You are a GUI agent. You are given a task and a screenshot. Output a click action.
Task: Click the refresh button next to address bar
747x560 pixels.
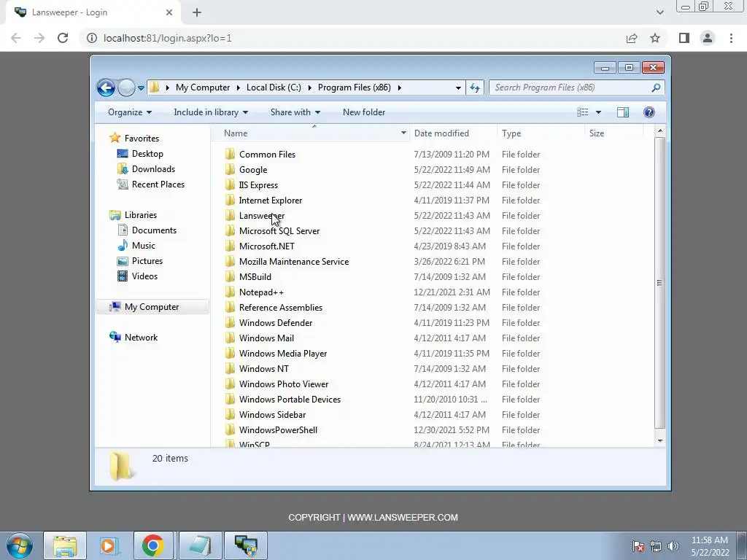(x=475, y=87)
